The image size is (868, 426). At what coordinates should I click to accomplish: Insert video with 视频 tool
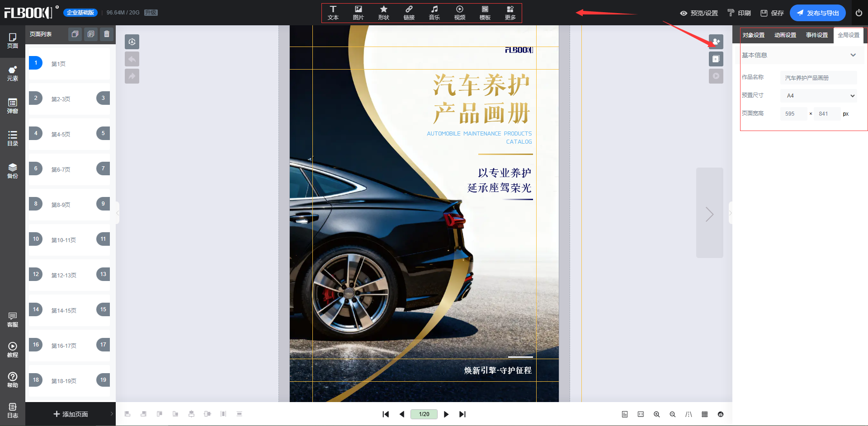click(x=459, y=13)
